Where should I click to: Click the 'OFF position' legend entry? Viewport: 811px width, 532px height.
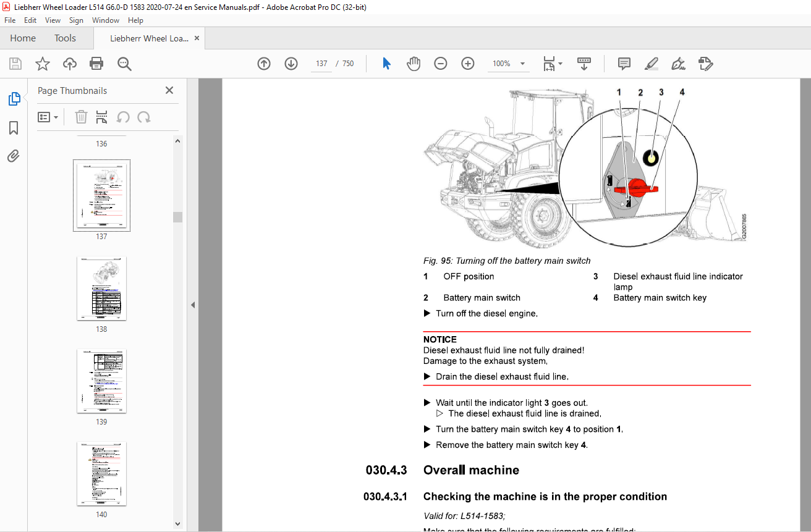click(x=469, y=276)
